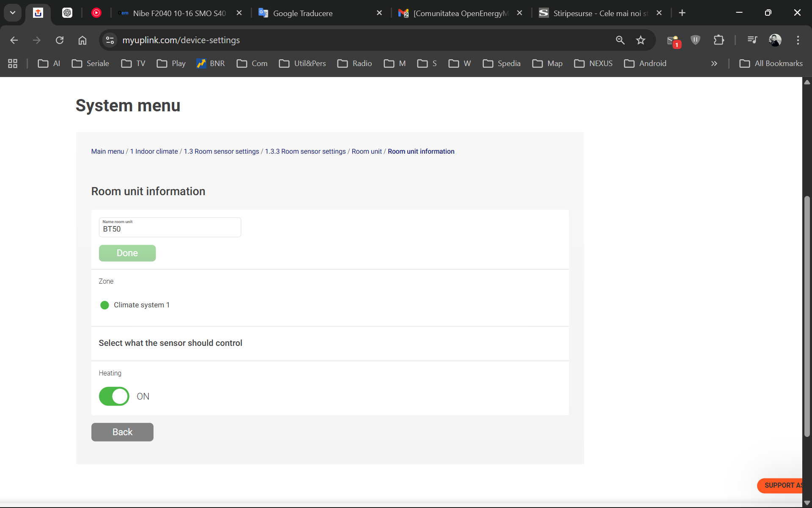Open Chrome three-dot menu
Viewport: 812px width, 508px height.
798,40
